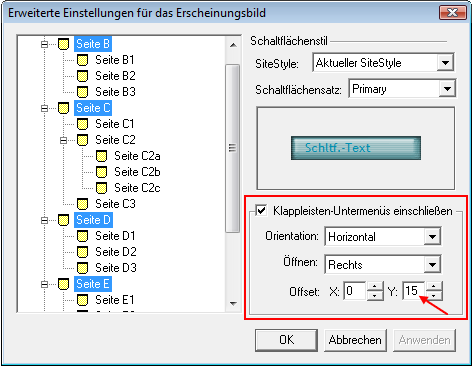The image size is (472, 366).
Task: Click the page icon beside Seite C1
Action: pyautogui.click(x=82, y=124)
